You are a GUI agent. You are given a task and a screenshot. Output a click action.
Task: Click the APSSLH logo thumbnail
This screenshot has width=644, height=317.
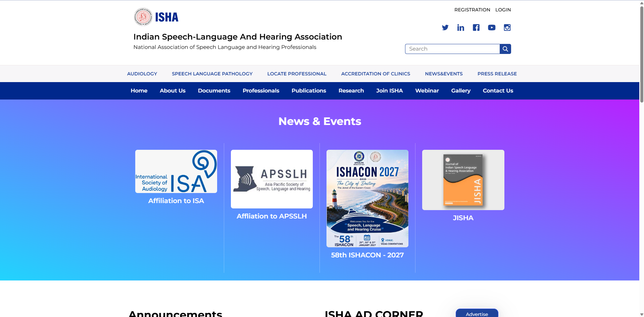point(272,179)
